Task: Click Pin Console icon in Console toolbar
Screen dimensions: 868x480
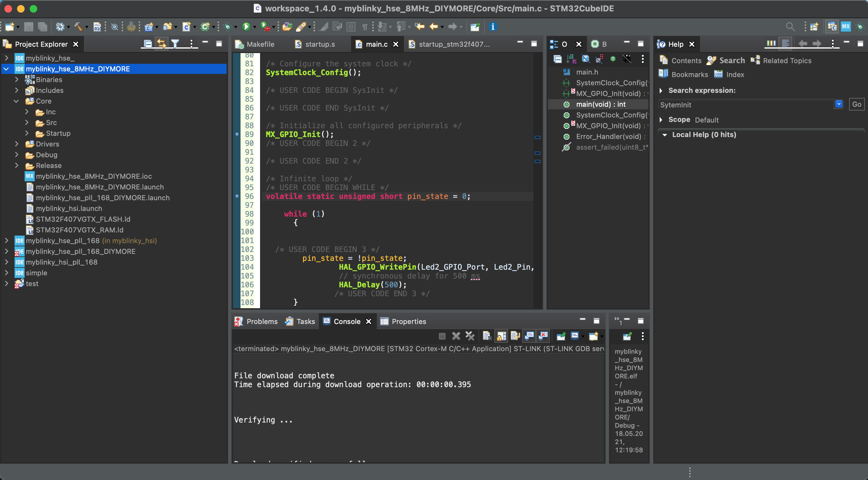Action: pos(561,336)
